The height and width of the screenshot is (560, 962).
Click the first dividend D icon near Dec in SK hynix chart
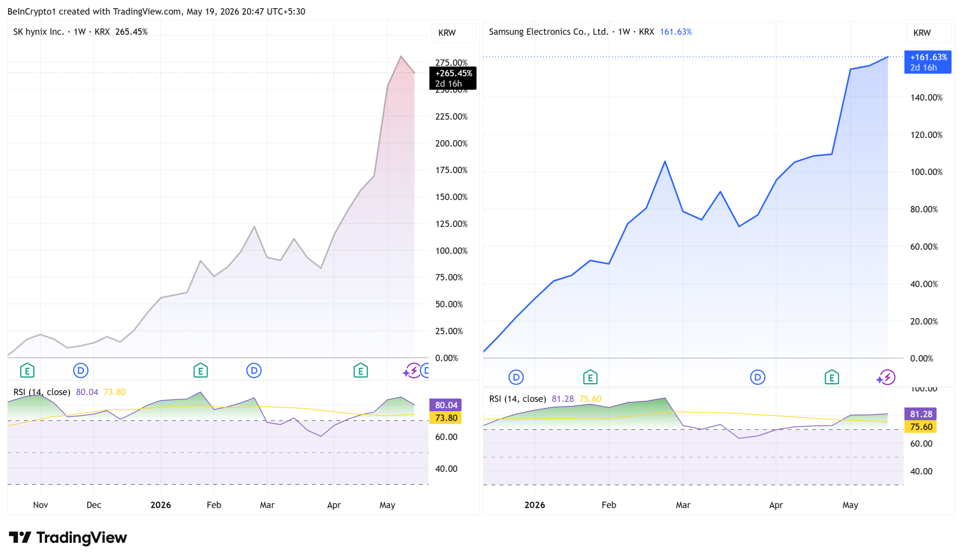80,370
